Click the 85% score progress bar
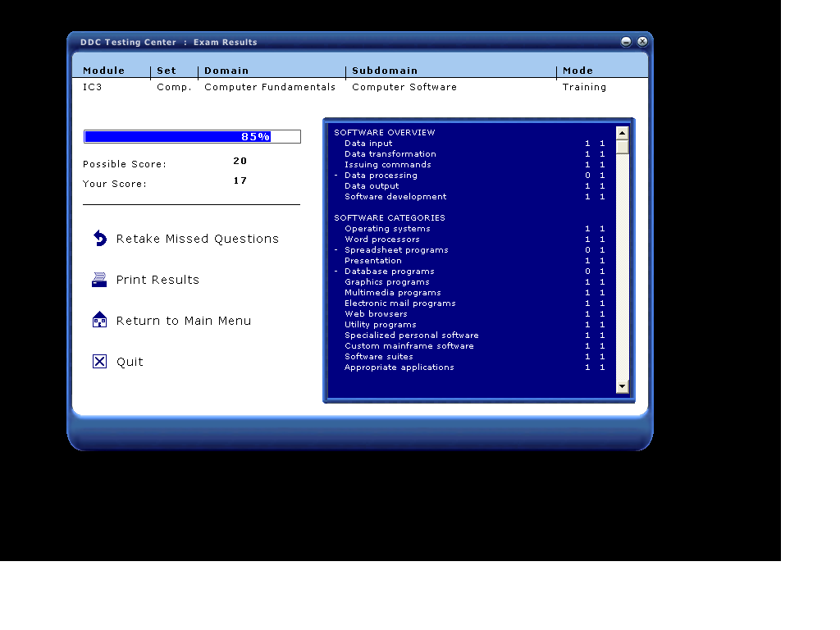 coord(192,137)
